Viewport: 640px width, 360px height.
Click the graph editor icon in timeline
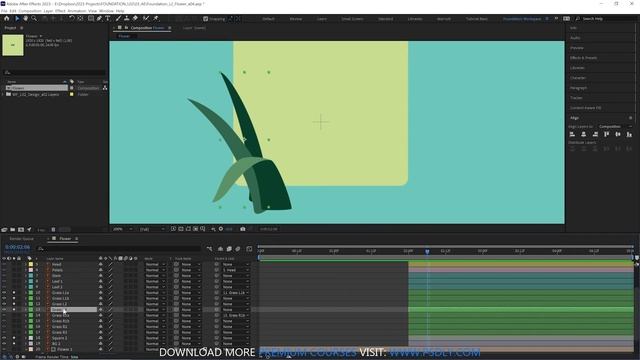(x=249, y=249)
